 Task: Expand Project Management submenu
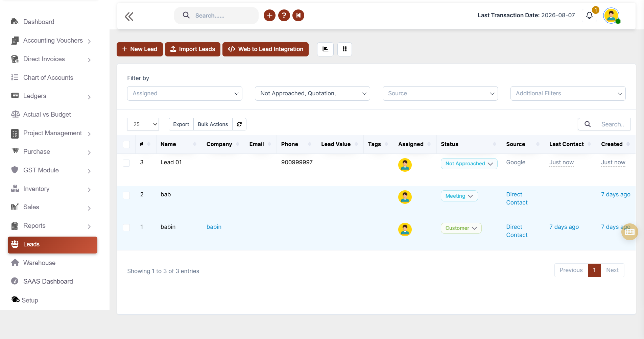(x=89, y=134)
